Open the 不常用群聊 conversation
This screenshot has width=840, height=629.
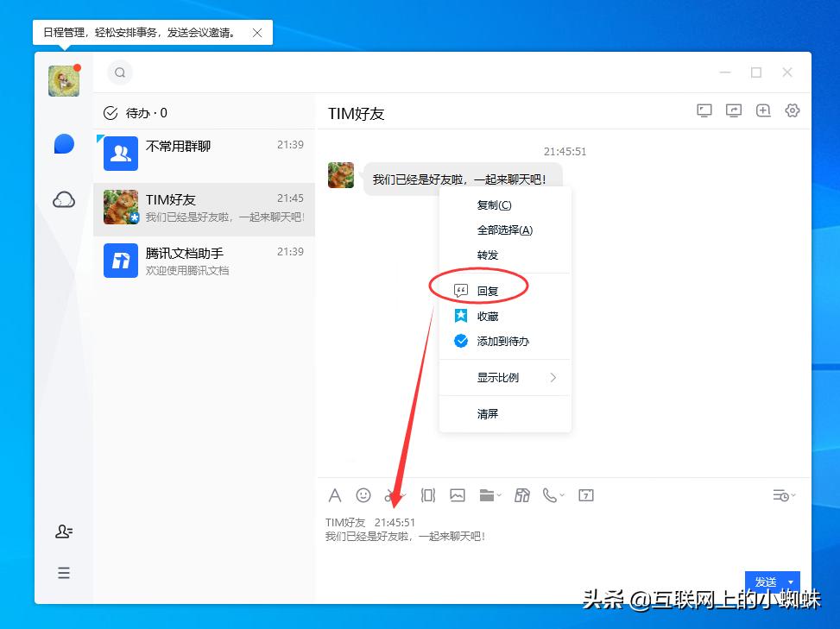(x=204, y=154)
